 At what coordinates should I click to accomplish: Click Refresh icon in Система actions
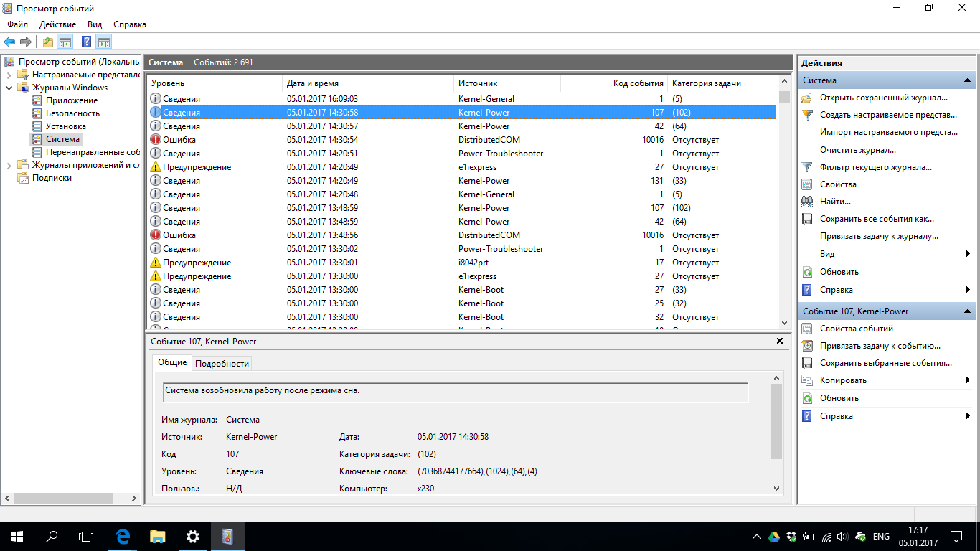807,272
